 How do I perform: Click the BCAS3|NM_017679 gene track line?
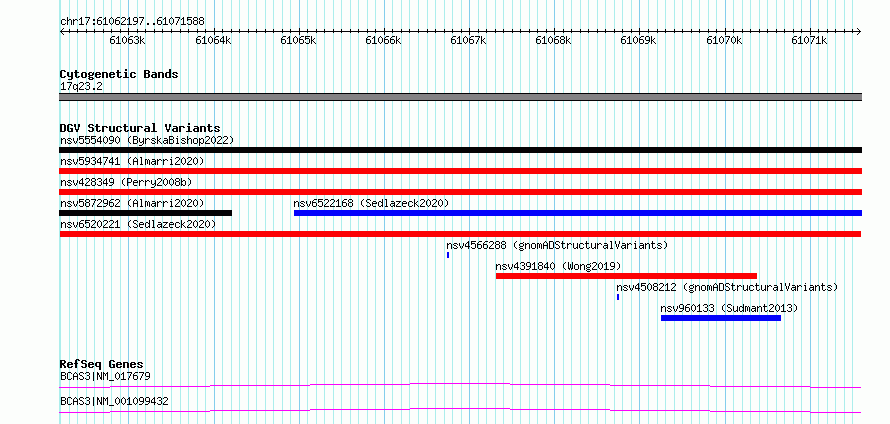pos(460,385)
